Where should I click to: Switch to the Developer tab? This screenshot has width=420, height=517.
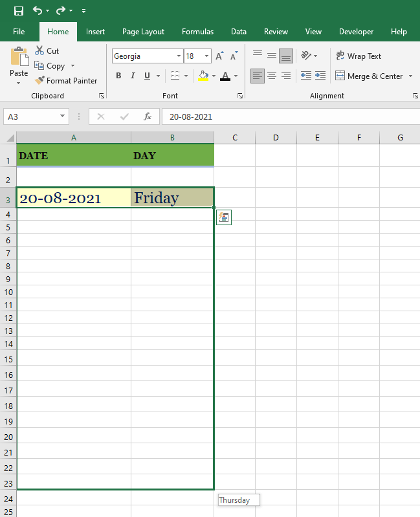pyautogui.click(x=356, y=32)
